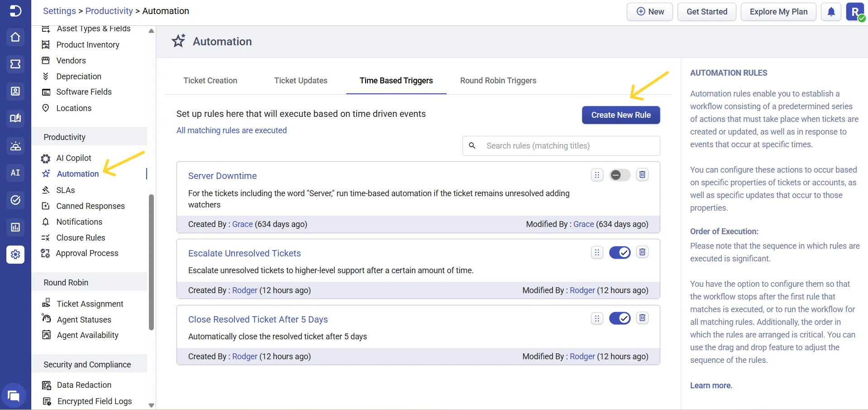Disable Close Resolved Ticket After 5 Days toggle
The width and height of the screenshot is (868, 410).
point(620,318)
